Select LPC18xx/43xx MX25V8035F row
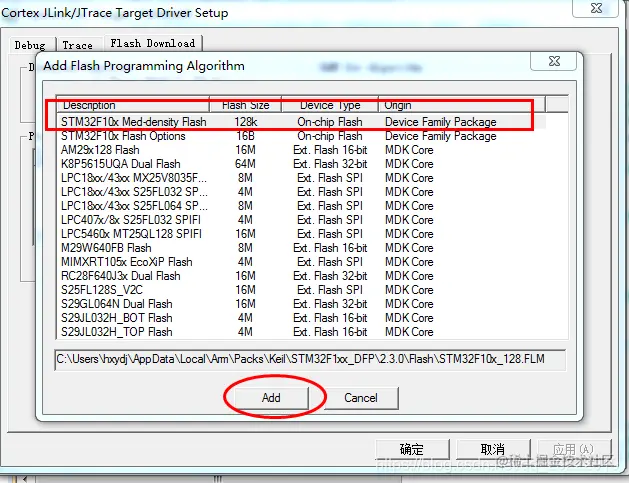Viewport: 629px width, 483px height. coord(301,178)
